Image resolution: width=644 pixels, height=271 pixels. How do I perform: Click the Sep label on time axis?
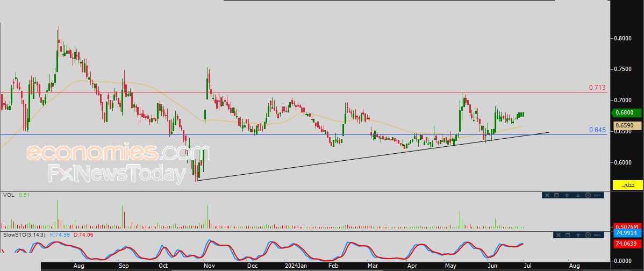(124, 266)
